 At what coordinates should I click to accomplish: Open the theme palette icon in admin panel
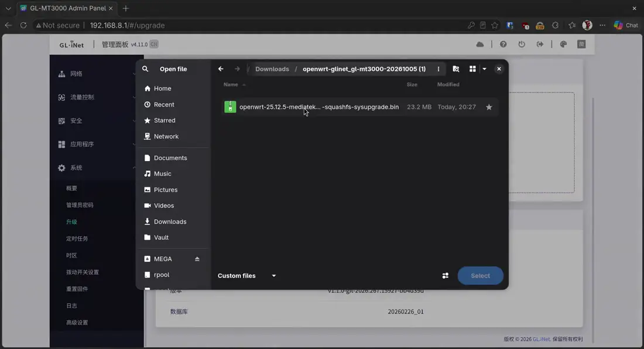coord(563,45)
